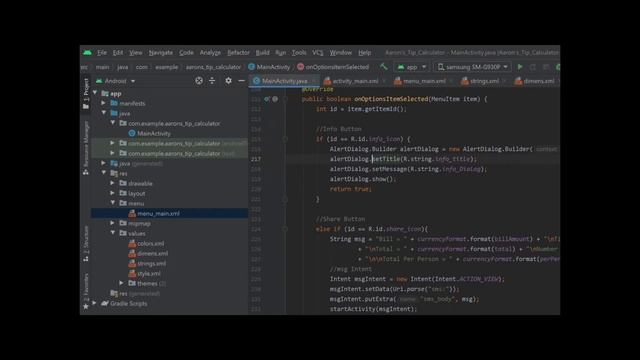Select strings.xml in the project tree

tap(147, 263)
